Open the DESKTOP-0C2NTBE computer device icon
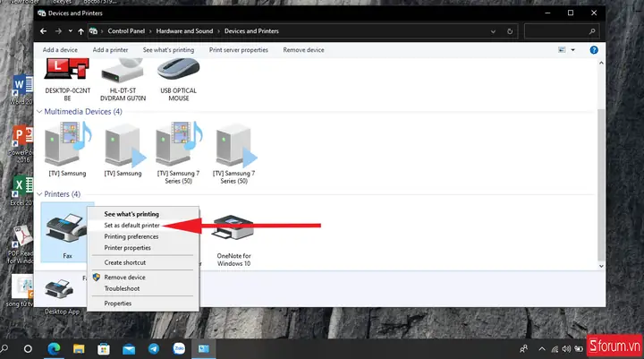Viewport: 644px width, 359px height. (67, 69)
